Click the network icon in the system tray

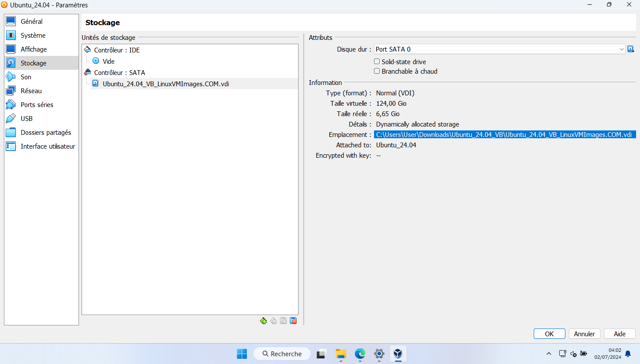563,354
